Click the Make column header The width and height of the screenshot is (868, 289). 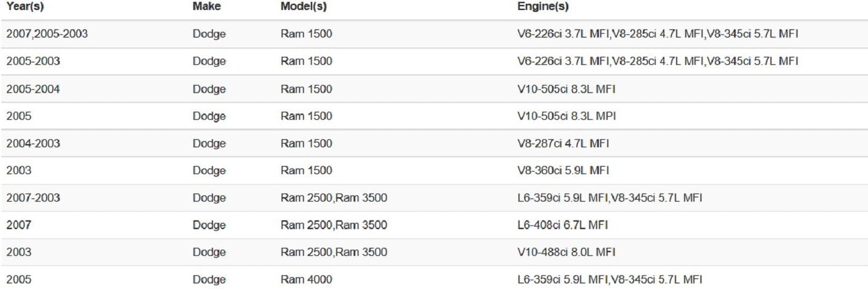(206, 7)
